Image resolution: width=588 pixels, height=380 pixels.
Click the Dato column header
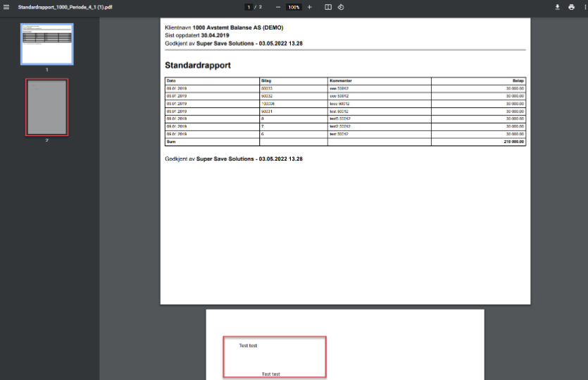point(171,81)
